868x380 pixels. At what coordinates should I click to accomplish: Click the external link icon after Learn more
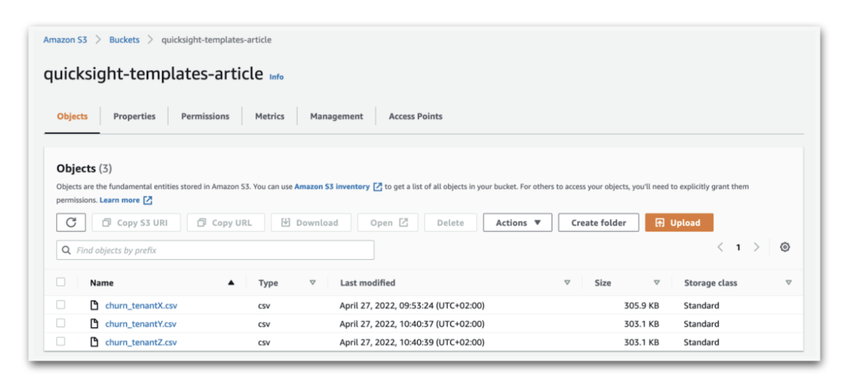coord(148,200)
